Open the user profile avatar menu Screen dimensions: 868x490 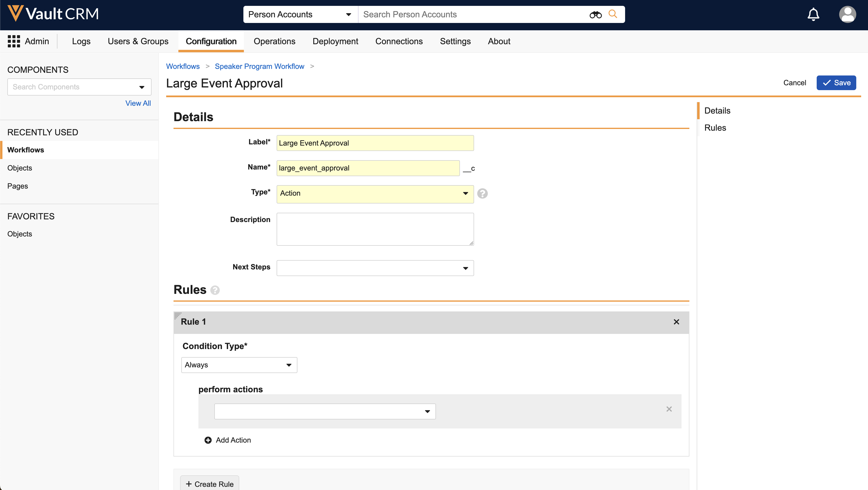(x=847, y=14)
